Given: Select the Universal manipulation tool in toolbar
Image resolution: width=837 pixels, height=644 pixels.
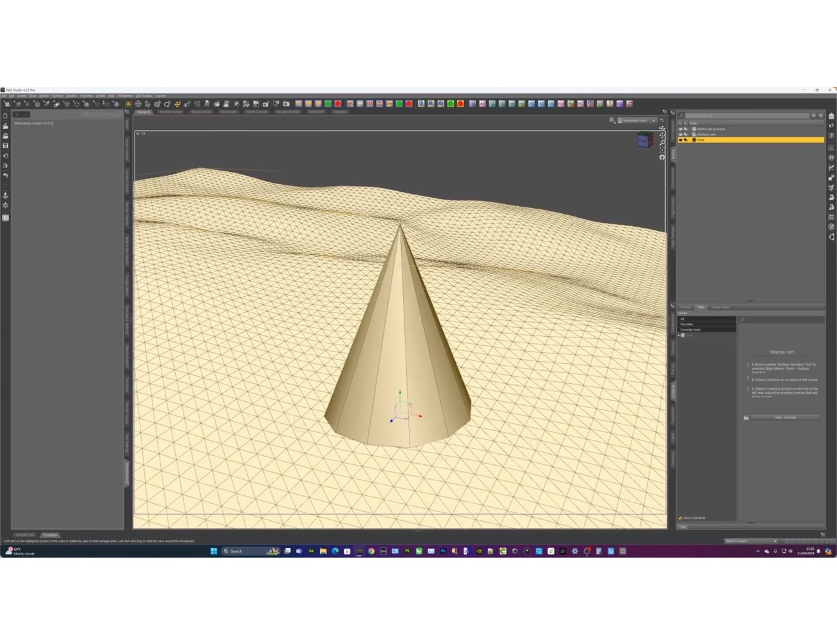Looking at the screenshot, I should pos(177,104).
